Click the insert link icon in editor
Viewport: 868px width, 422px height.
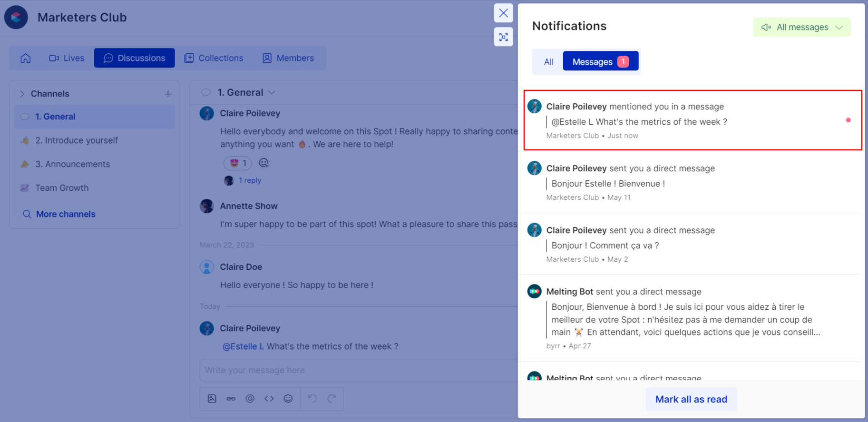(x=231, y=399)
